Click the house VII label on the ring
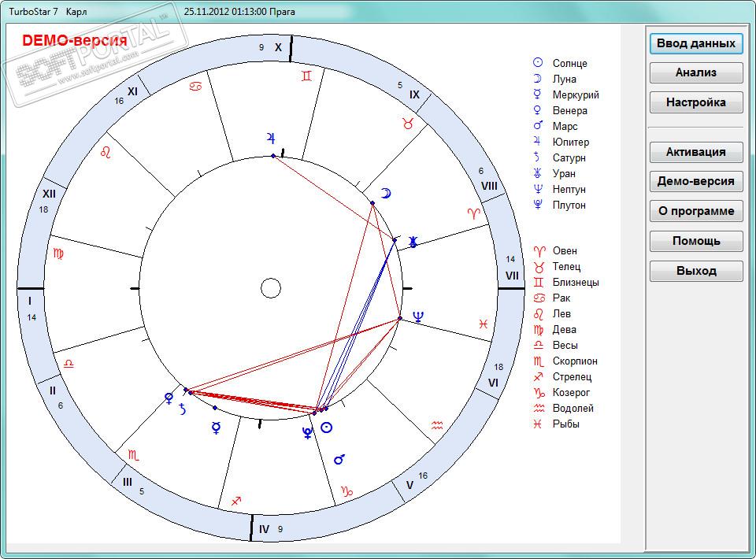 click(x=512, y=276)
